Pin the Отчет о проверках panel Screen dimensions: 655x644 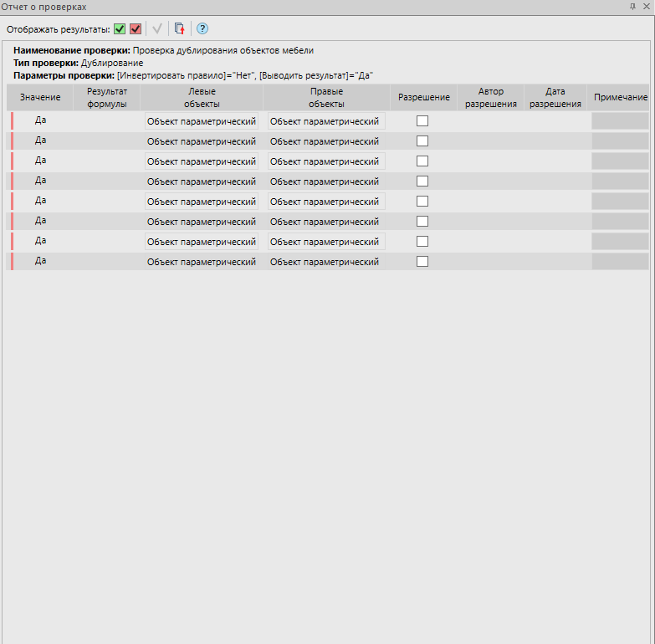[632, 6]
